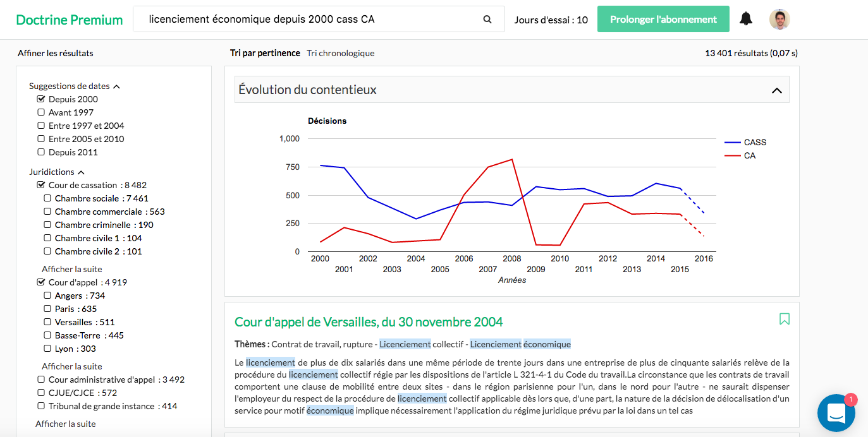Screen dimensions: 868x437
Task: Check Entre 2005 et 2010 filter
Action: [41, 139]
